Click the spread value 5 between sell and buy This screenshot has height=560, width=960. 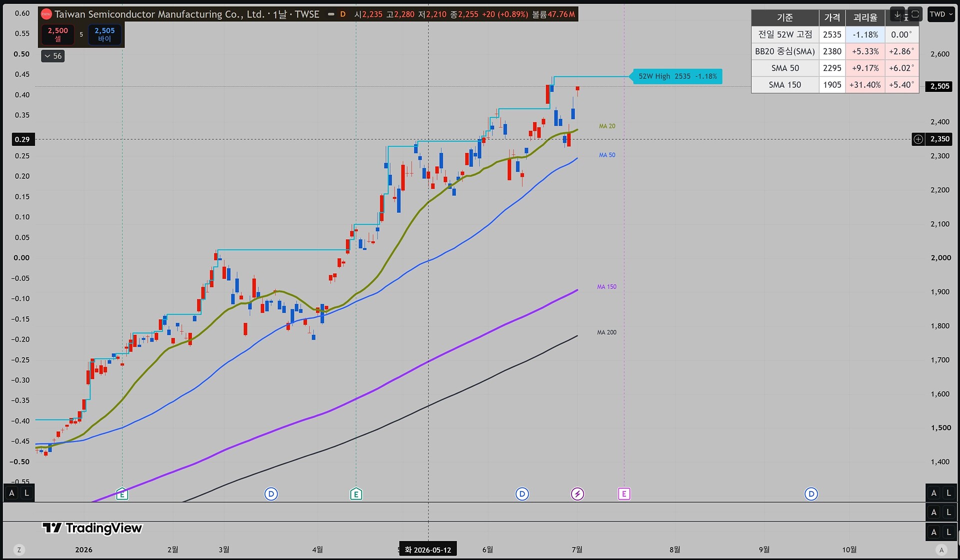coord(81,34)
